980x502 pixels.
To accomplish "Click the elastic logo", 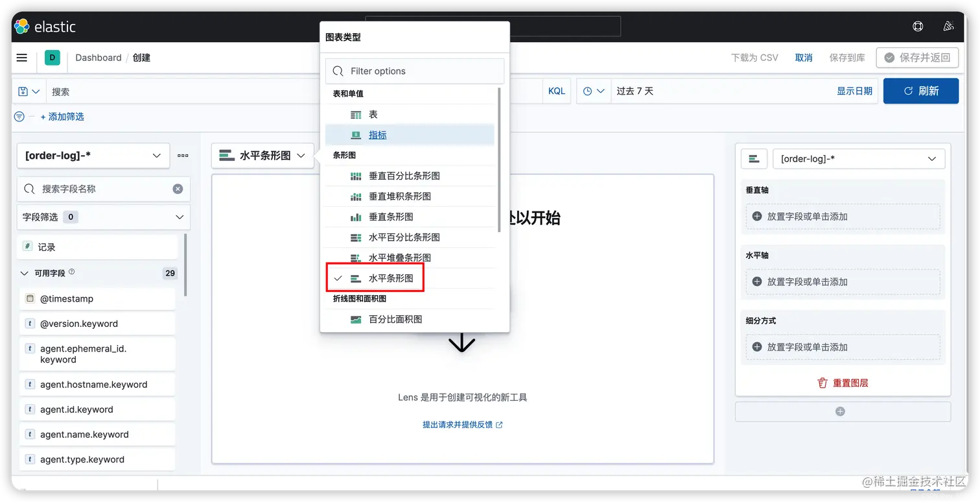I will tap(44, 27).
